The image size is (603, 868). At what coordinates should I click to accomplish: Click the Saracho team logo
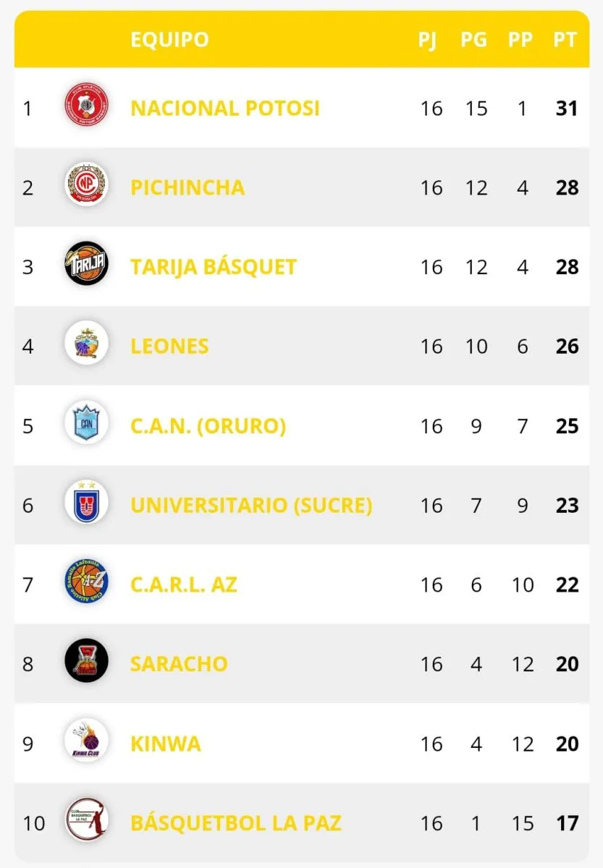86,664
